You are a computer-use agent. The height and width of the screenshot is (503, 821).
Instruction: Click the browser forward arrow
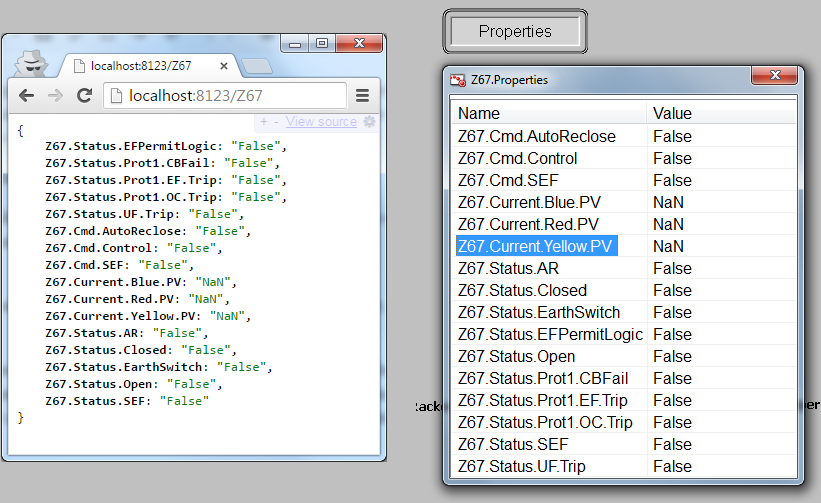click(x=55, y=95)
